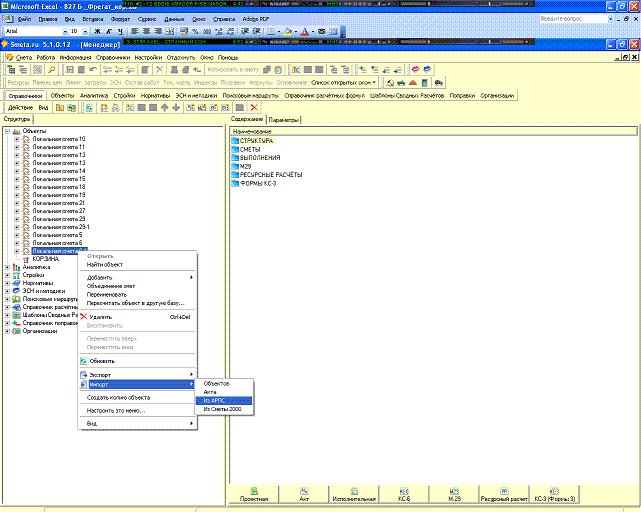Image resolution: width=641 pixels, height=512 pixels.
Task: Click the Исполнительная icon button
Action: [355, 493]
